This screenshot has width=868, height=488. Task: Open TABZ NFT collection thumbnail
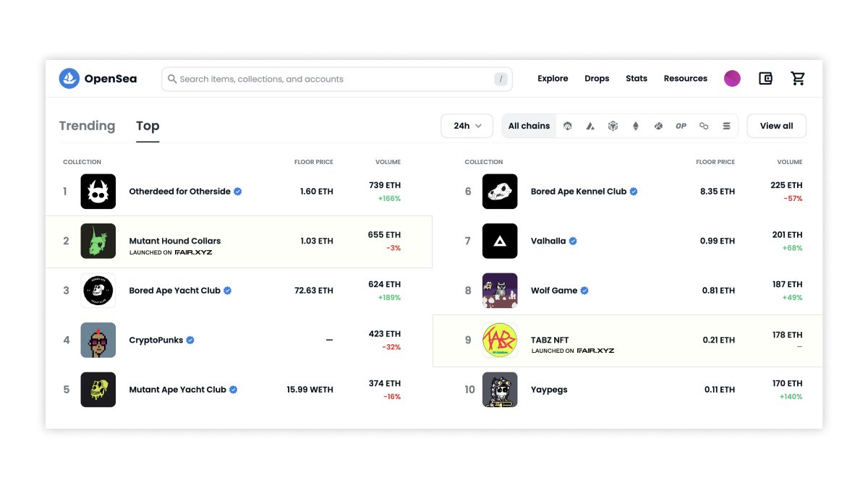point(500,340)
